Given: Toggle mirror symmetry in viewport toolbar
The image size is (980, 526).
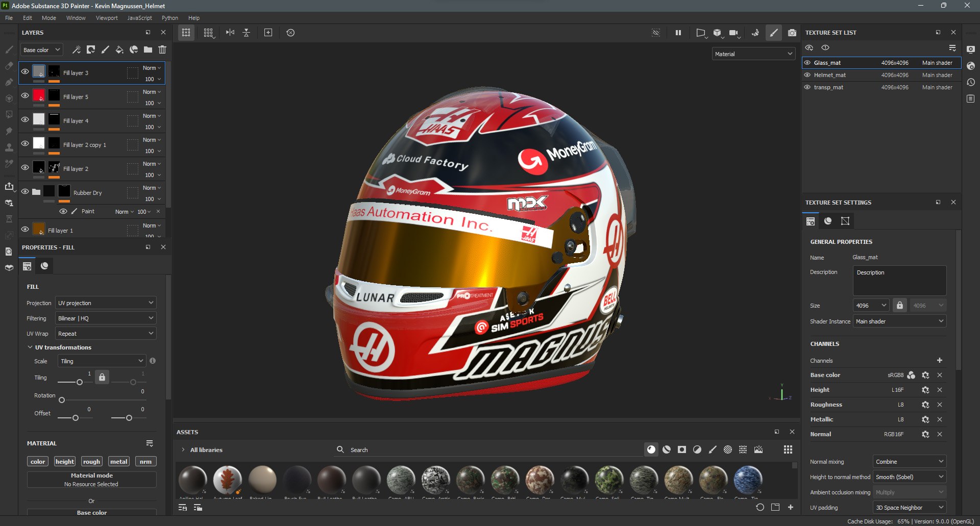Looking at the screenshot, I should 230,33.
